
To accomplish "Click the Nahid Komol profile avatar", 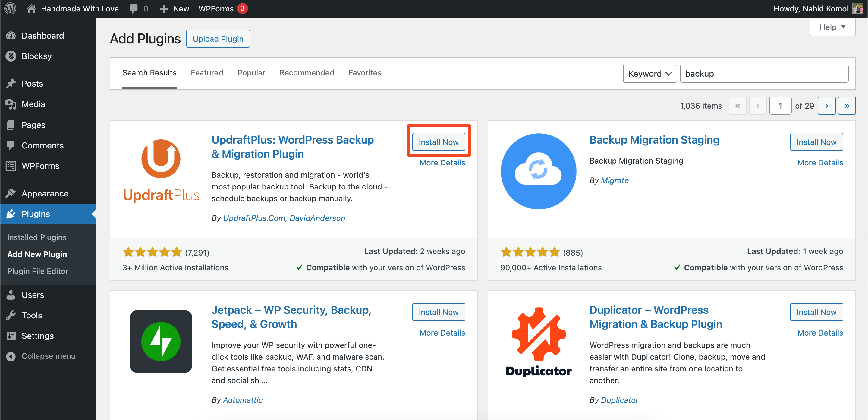I will (x=858, y=8).
